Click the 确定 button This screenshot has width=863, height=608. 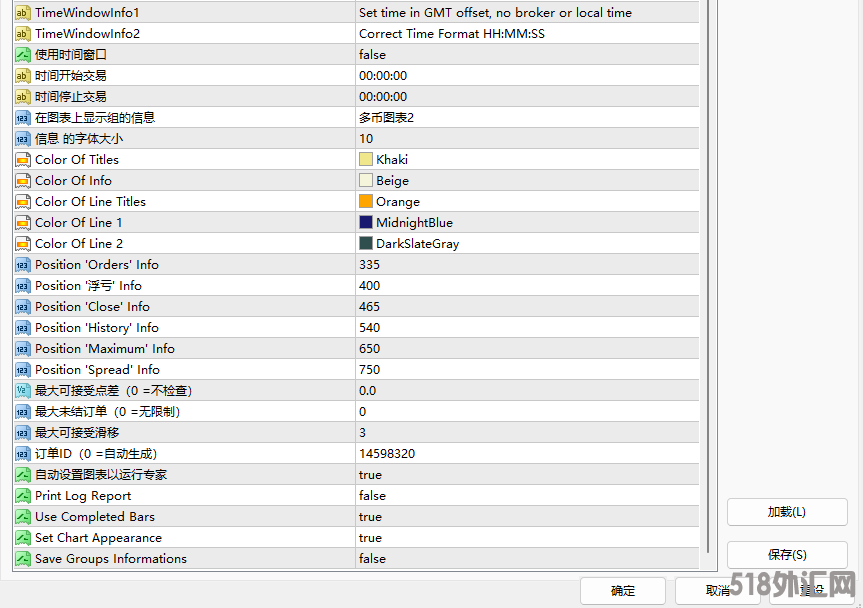[622, 591]
